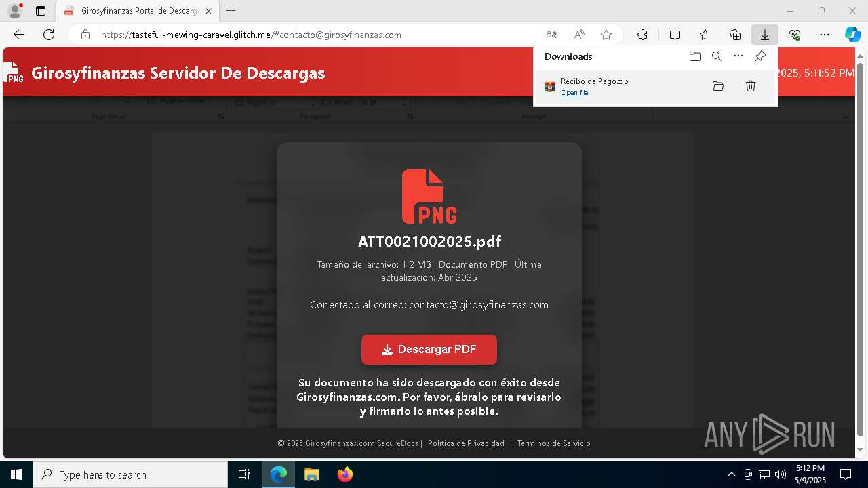Open Extensions puzzle icon

(x=642, y=35)
